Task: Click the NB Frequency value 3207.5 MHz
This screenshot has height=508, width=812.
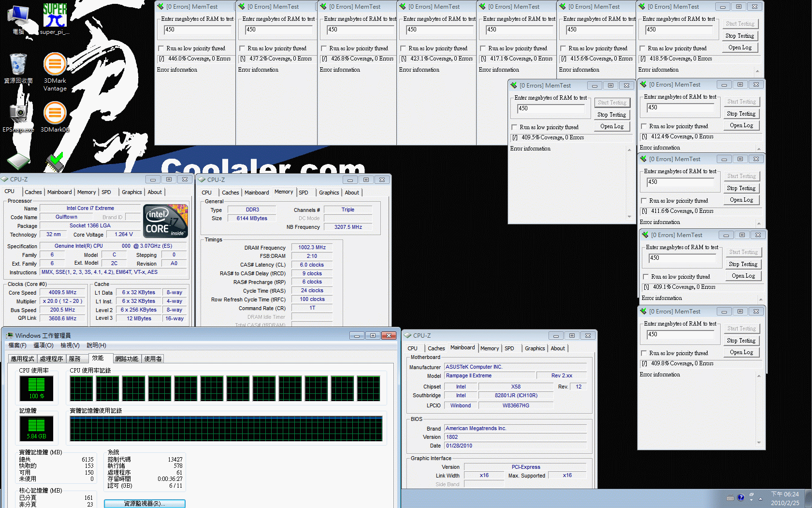Action: click(348, 227)
